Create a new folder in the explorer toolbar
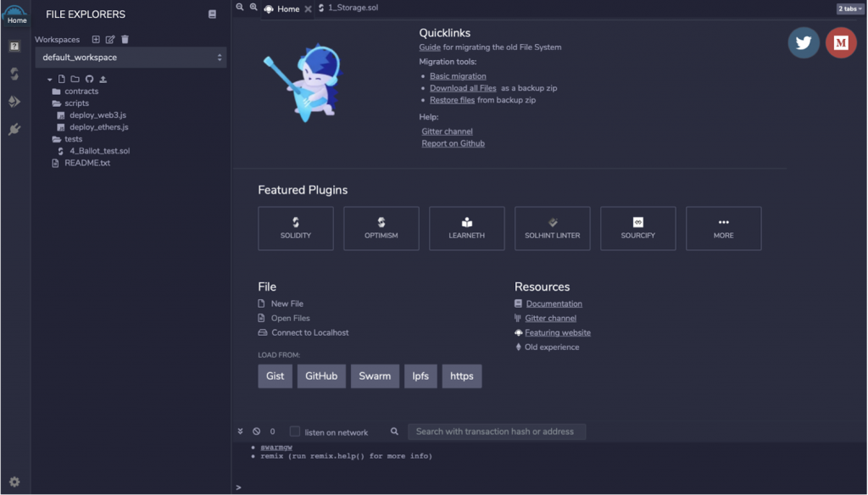 (x=75, y=79)
